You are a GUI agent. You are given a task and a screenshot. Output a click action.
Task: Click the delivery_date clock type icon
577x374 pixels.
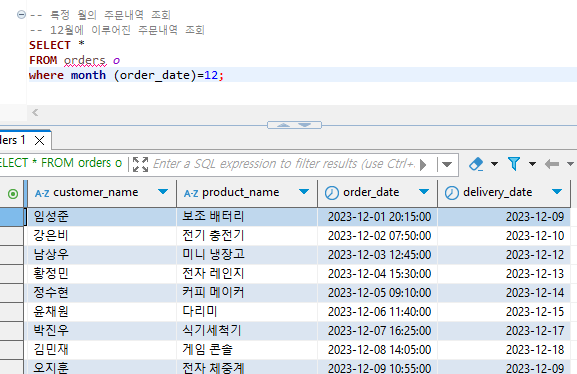tap(452, 193)
